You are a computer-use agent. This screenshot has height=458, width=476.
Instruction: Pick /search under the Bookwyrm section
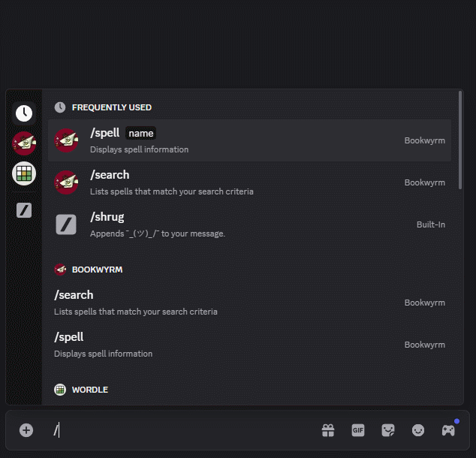point(249,303)
